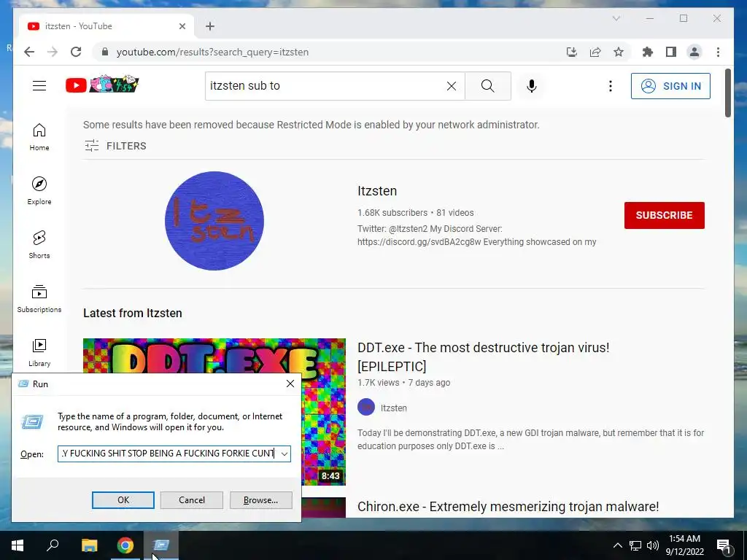Close the Run dialog window
This screenshot has height=560, width=747.
tap(290, 384)
